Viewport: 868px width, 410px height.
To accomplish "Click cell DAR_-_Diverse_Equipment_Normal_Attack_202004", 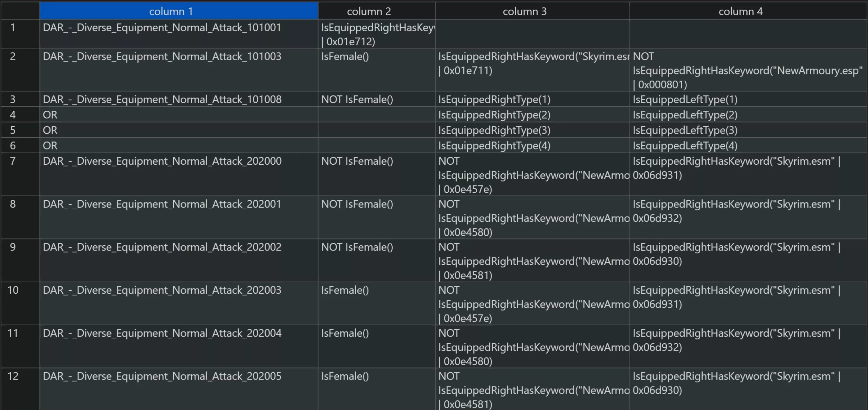I will (179, 346).
